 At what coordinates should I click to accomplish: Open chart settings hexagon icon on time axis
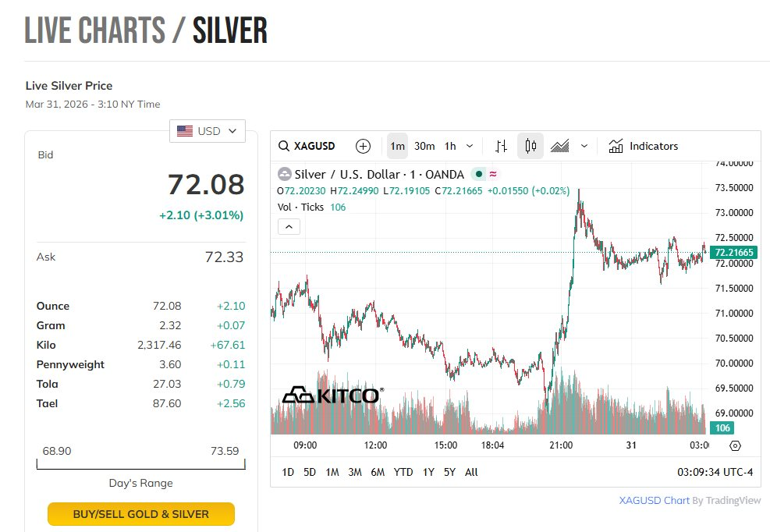[x=735, y=445]
